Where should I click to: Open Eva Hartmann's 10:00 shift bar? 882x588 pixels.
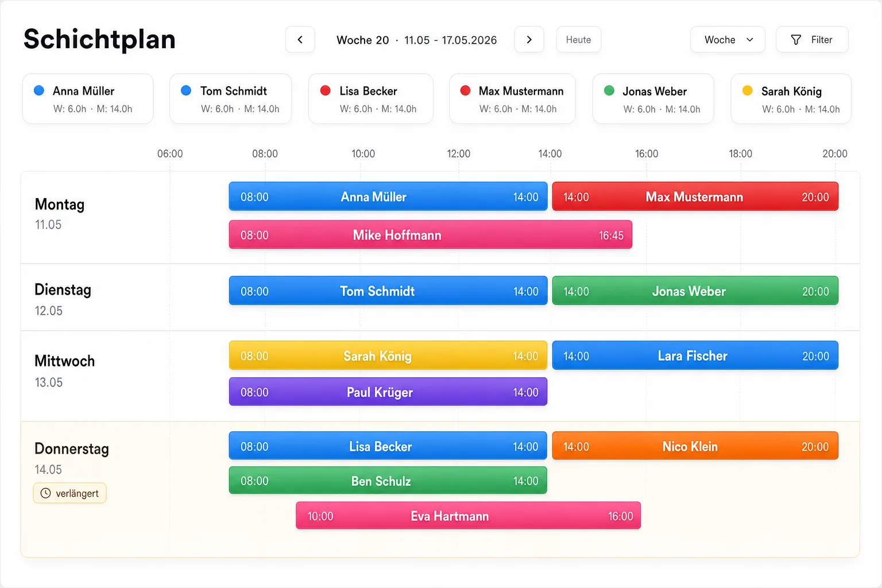click(x=469, y=515)
